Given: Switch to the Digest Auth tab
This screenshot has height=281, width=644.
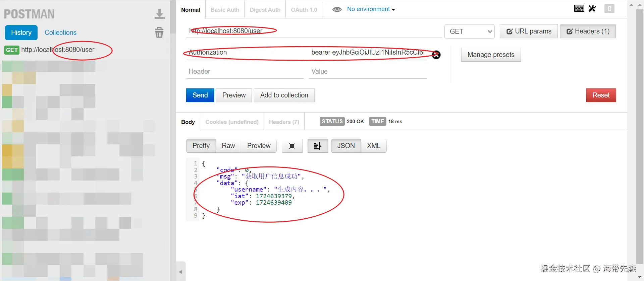Looking at the screenshot, I should click(x=265, y=10).
